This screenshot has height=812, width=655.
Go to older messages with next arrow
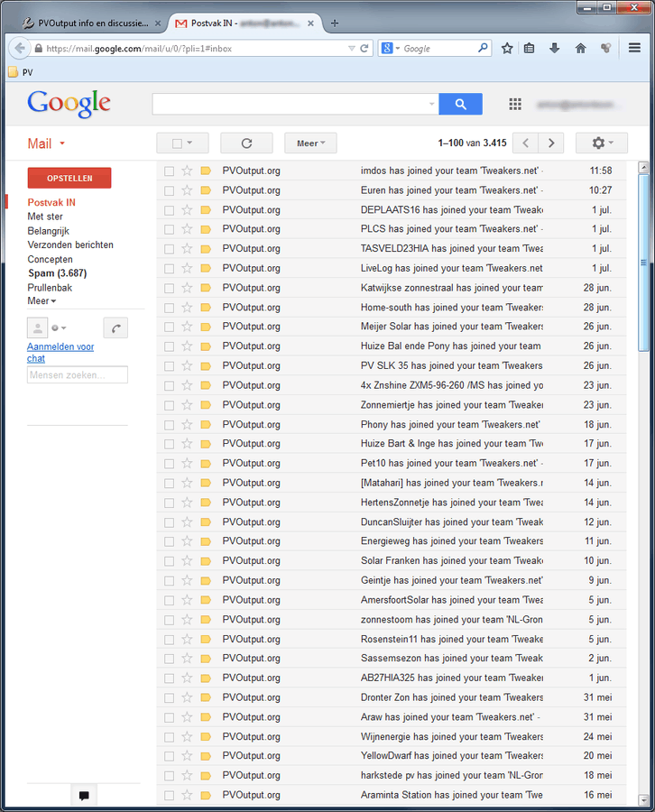[x=551, y=143]
